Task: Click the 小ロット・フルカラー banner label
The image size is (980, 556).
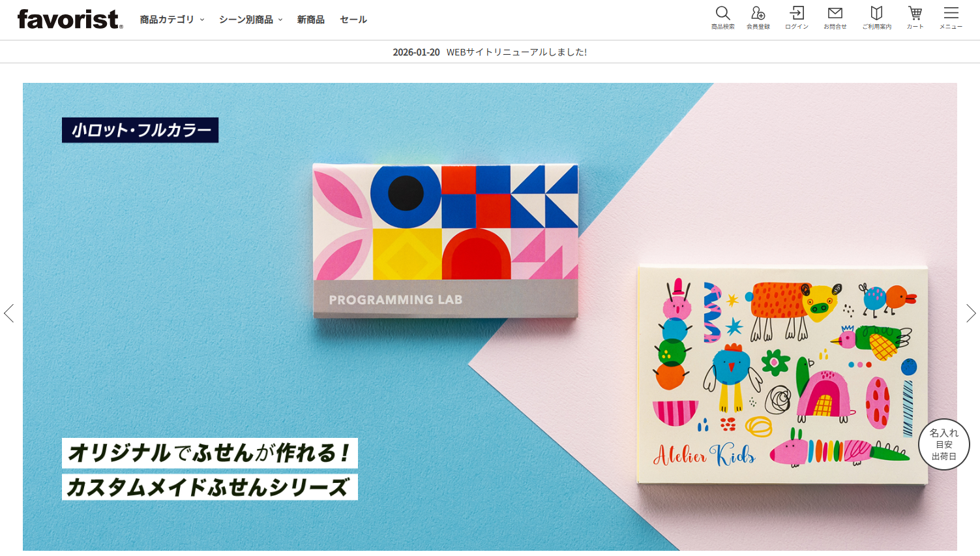Action: 140,130
